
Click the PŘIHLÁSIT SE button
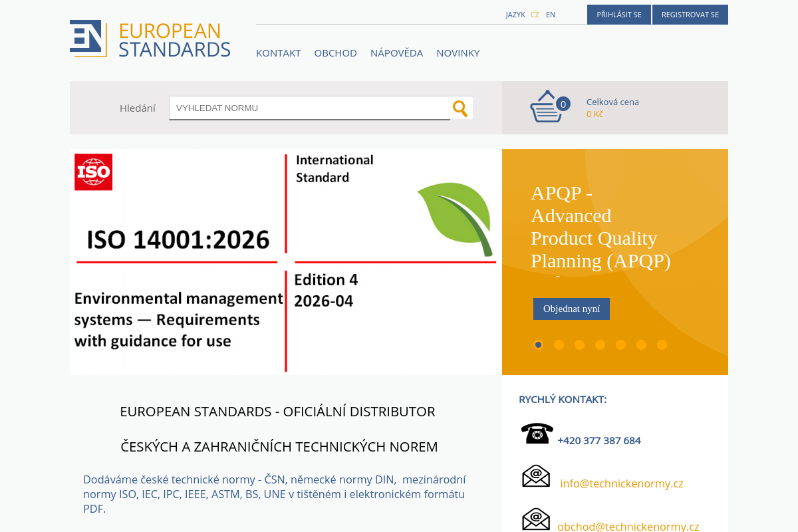[619, 15]
